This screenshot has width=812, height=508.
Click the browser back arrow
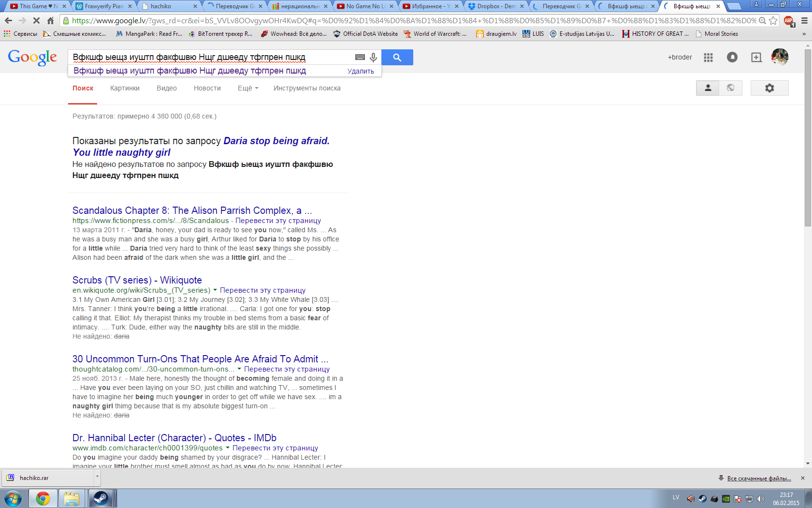click(8, 21)
